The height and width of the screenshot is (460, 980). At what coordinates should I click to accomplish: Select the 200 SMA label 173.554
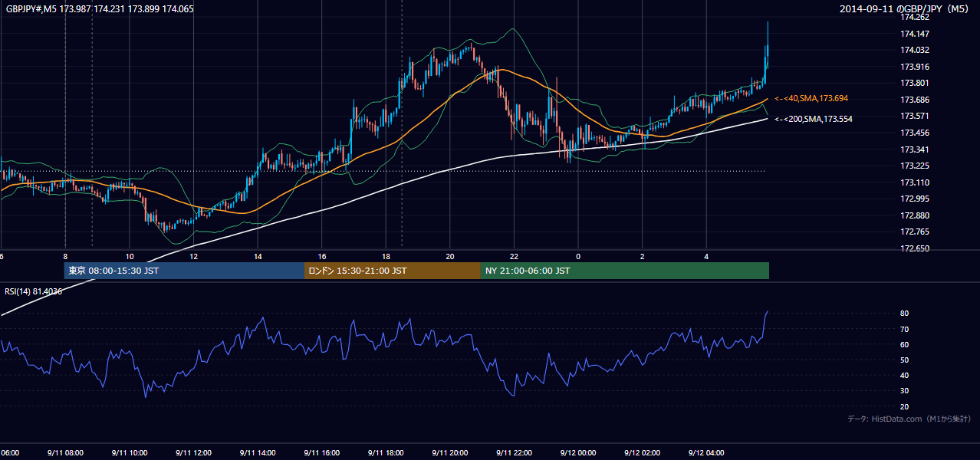coord(813,120)
